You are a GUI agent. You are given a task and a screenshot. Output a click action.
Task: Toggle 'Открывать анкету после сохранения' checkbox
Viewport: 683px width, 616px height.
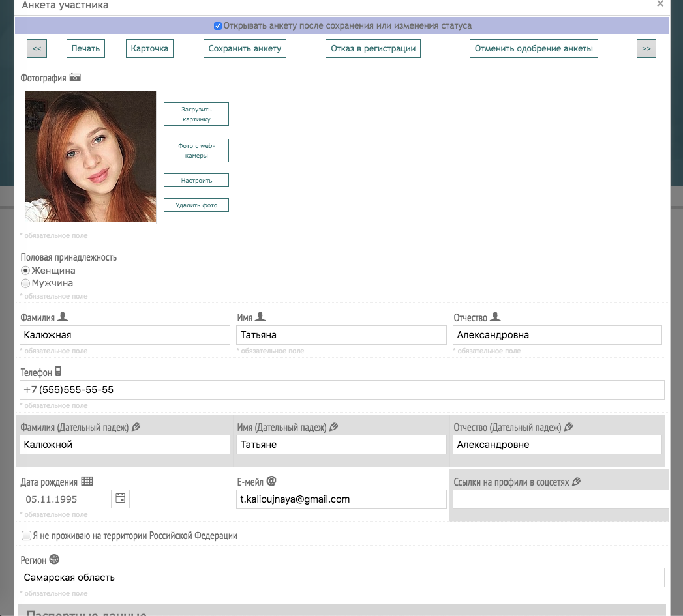click(x=218, y=26)
